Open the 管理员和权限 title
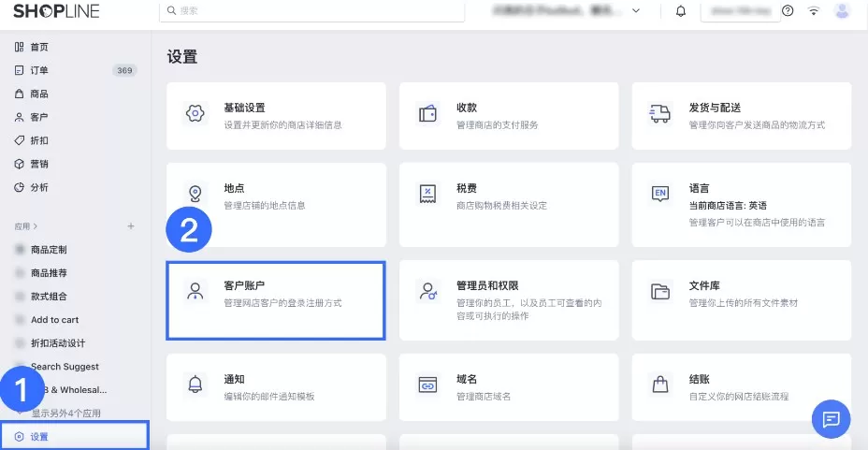 click(487, 285)
